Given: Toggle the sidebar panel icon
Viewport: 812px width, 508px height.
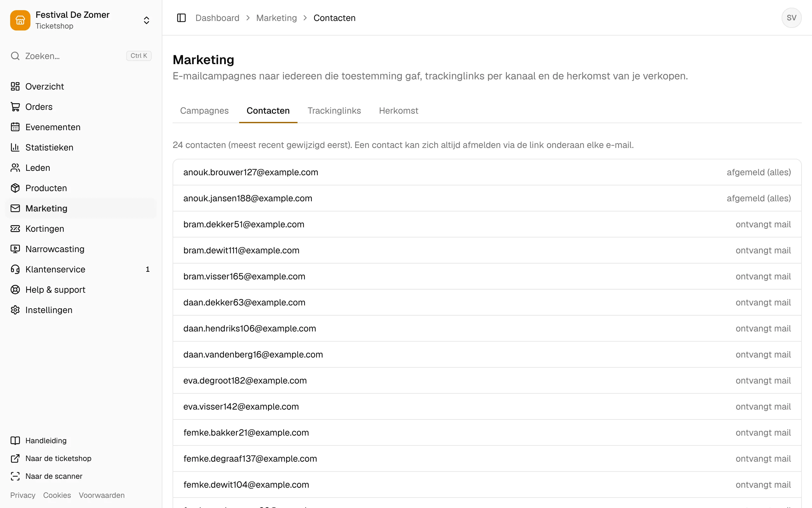Looking at the screenshot, I should (x=181, y=18).
